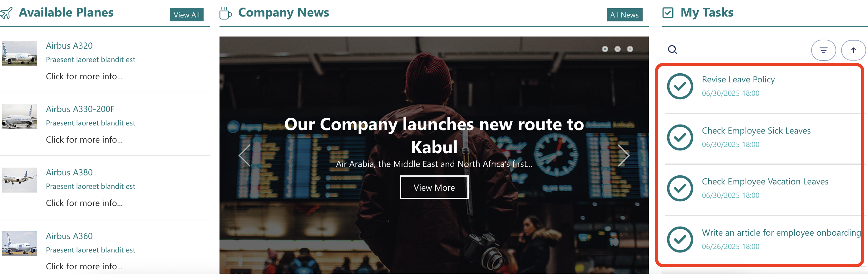Mark employee onboarding article task done
The width and height of the screenshot is (868, 274).
pos(680,239)
